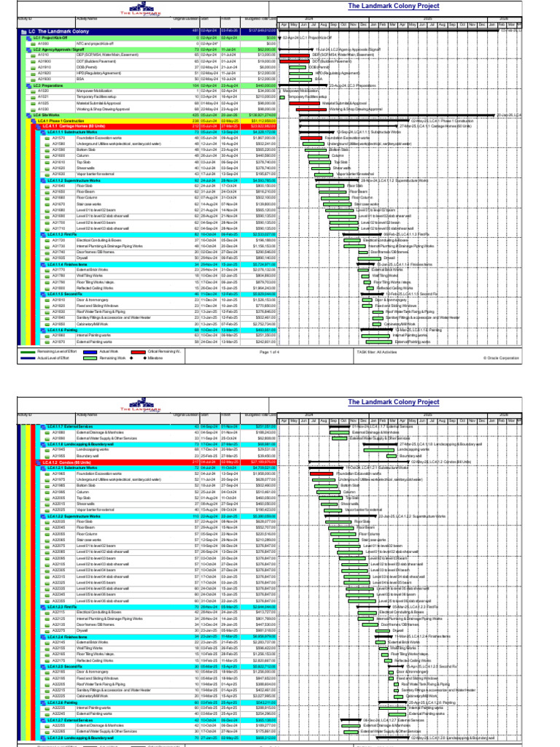
Task: Click the LC.4.1.1.6 Painting WBS icon
Action: pos(43,330)
